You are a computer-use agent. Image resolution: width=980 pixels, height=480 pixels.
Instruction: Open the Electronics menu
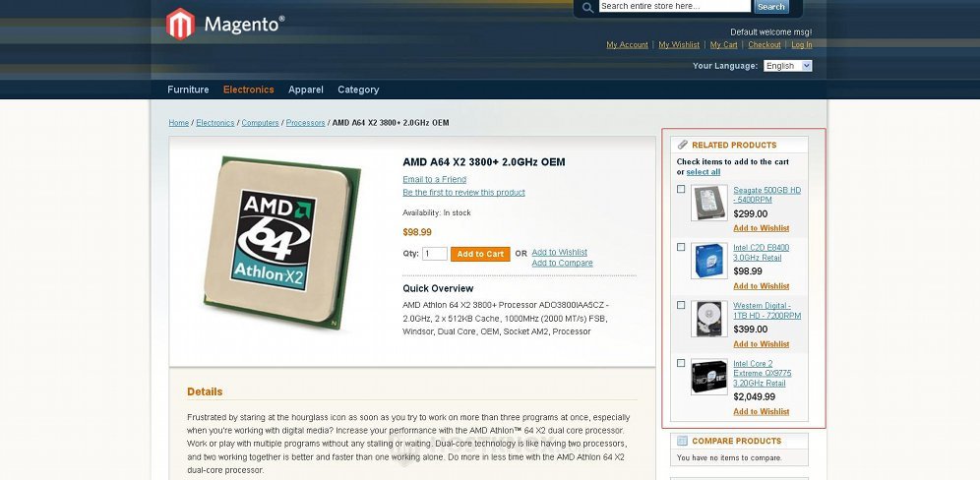[248, 90]
